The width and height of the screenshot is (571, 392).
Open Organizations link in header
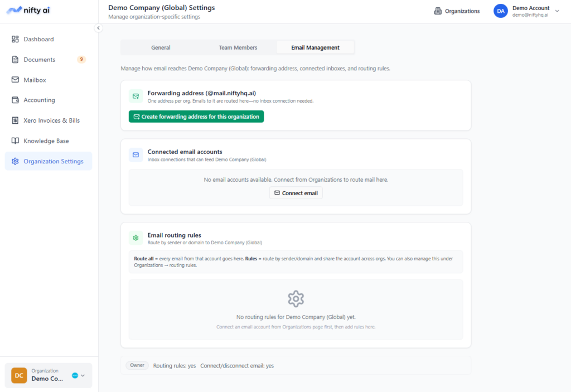[x=457, y=11]
